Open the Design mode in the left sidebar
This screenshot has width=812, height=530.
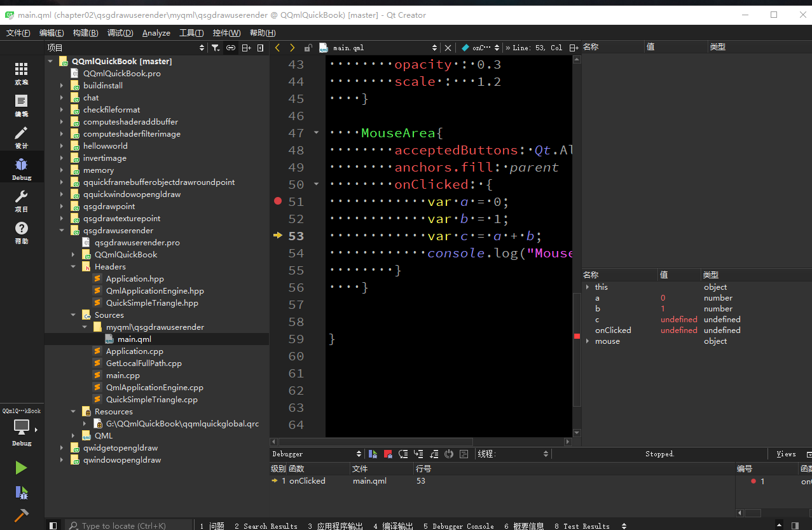tap(21, 137)
